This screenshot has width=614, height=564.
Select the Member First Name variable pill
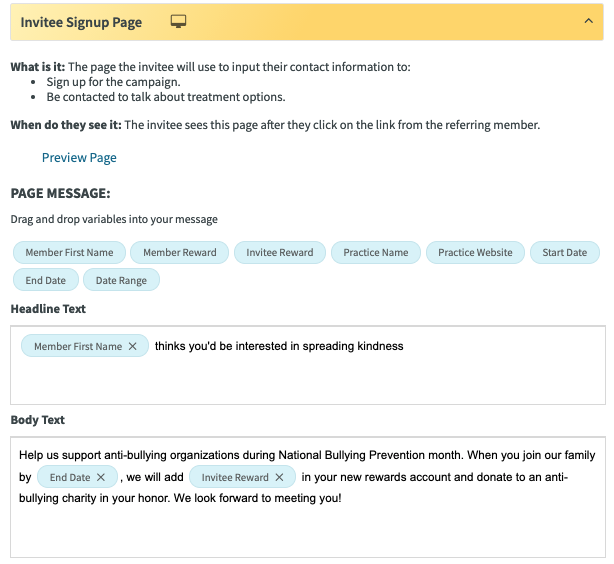[x=69, y=253]
